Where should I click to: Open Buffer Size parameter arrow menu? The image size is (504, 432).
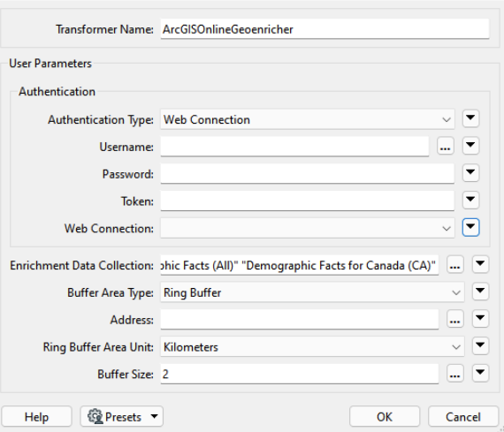[x=480, y=373]
